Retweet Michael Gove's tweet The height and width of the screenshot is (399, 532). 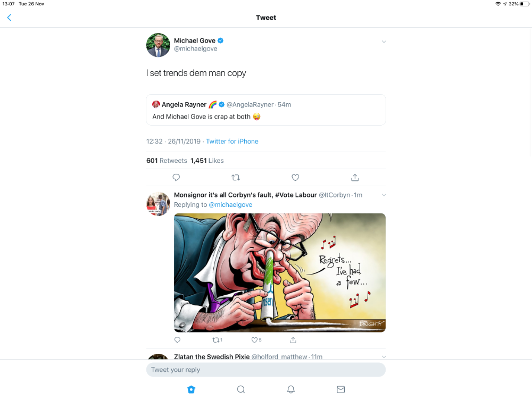click(236, 177)
